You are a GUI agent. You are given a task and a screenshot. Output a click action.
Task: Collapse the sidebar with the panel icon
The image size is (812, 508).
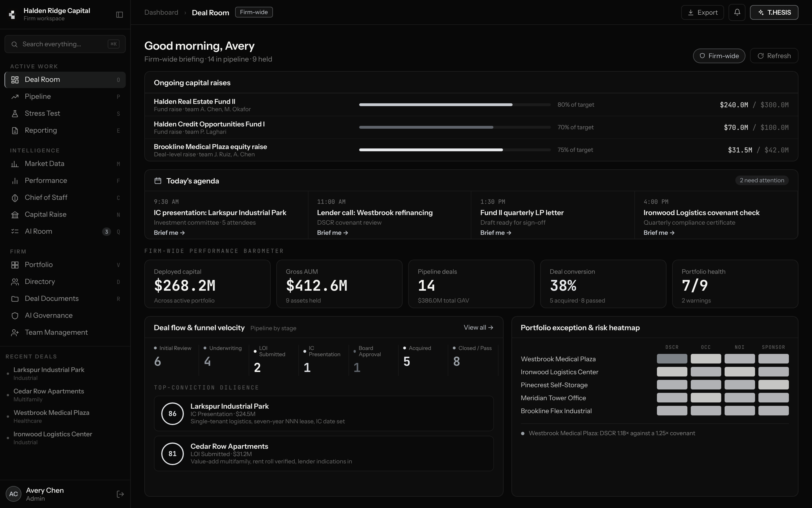[x=120, y=14]
